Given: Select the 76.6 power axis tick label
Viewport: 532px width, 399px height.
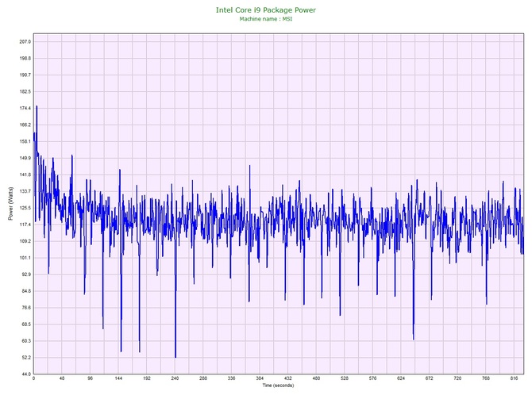Looking at the screenshot, I should click(25, 308).
